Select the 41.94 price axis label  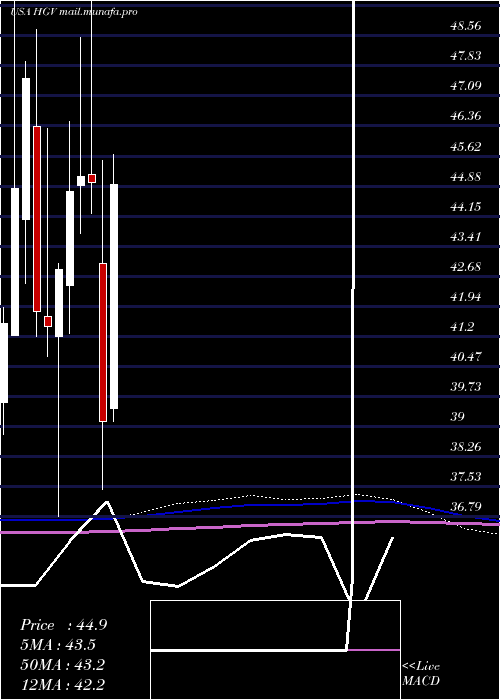tap(466, 296)
